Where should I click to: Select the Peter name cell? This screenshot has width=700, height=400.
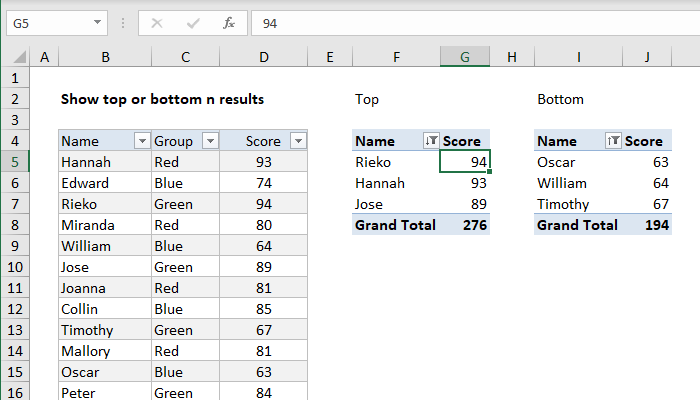(x=105, y=392)
